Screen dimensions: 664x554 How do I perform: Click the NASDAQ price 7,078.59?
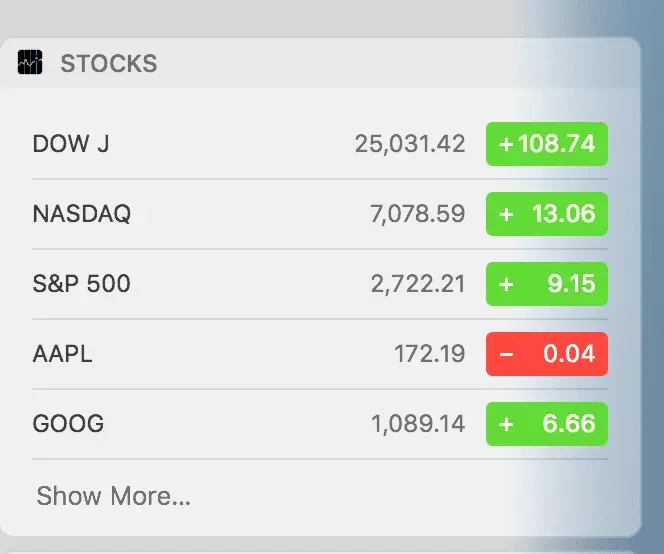pyautogui.click(x=417, y=214)
